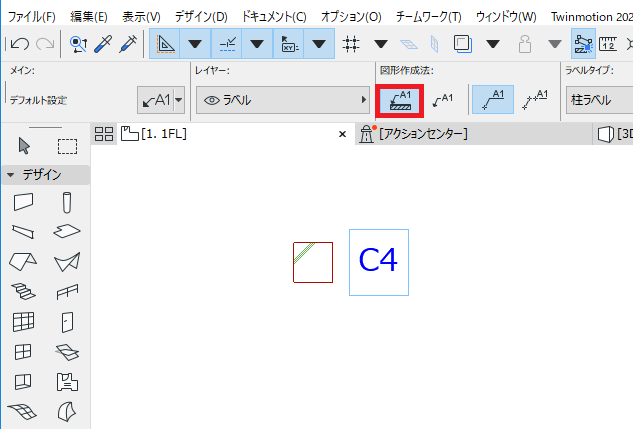Pick up parameters with the eyedropper
This screenshot has width=633, height=429.
click(103, 44)
